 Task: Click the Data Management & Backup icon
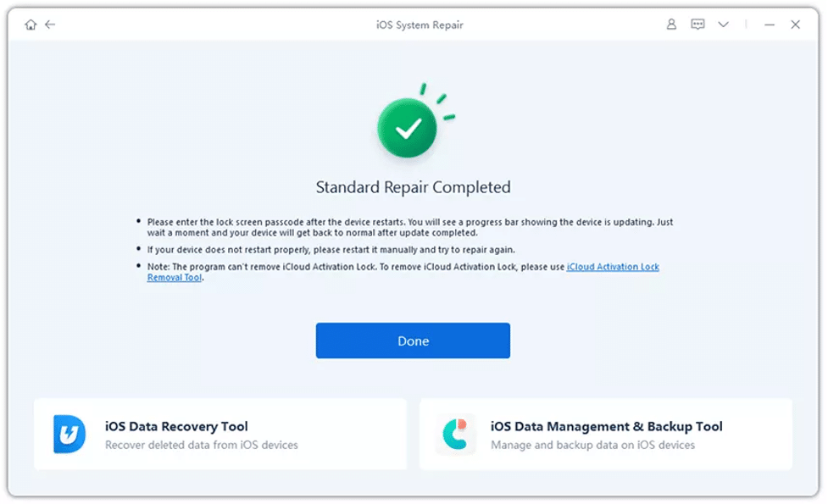(x=455, y=435)
